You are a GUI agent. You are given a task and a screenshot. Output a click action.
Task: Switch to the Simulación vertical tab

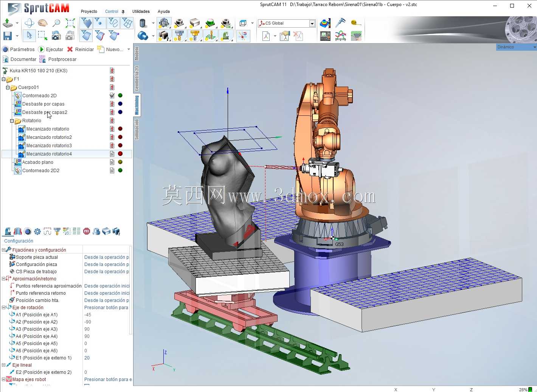pyautogui.click(x=137, y=130)
